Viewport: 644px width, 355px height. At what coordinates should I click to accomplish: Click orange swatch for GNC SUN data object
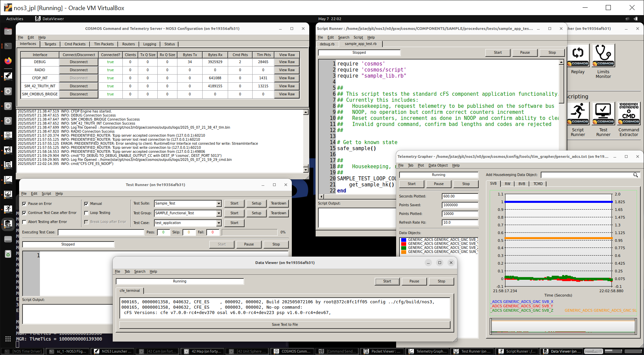coord(404,252)
